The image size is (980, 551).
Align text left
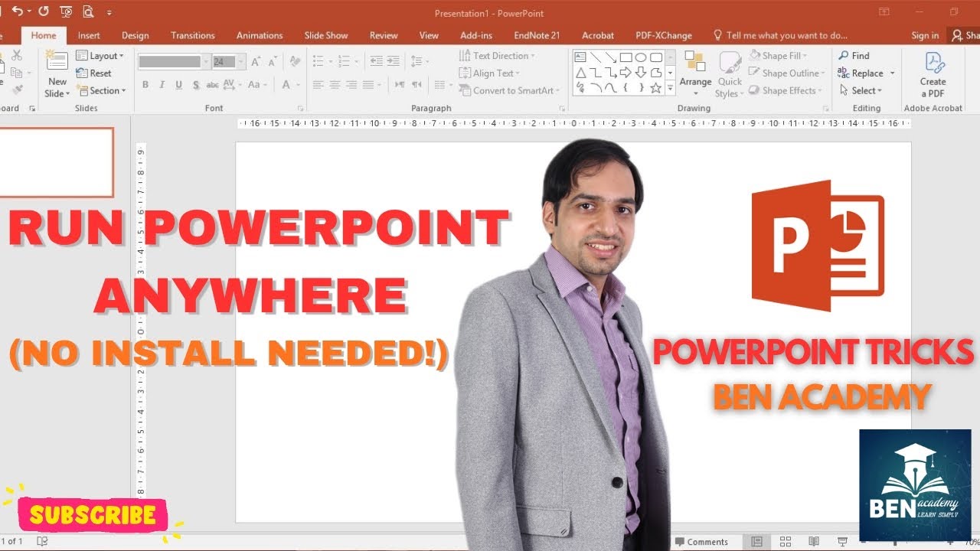pyautogui.click(x=318, y=85)
